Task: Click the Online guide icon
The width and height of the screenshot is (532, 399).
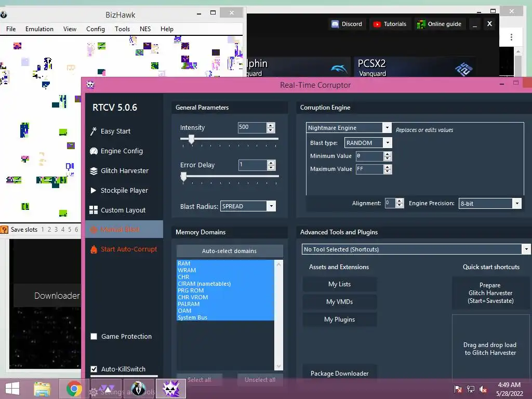Action: [x=421, y=24]
